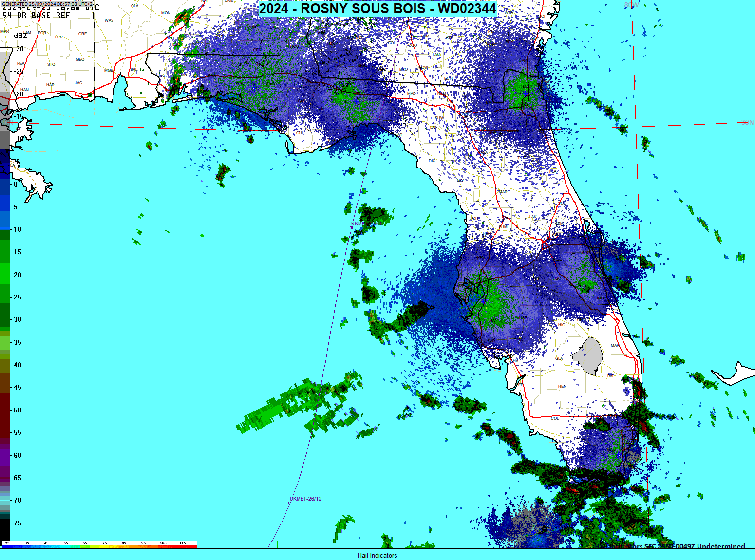The height and width of the screenshot is (560, 755).
Task: Click the GRE county label
Action: pyautogui.click(x=82, y=34)
